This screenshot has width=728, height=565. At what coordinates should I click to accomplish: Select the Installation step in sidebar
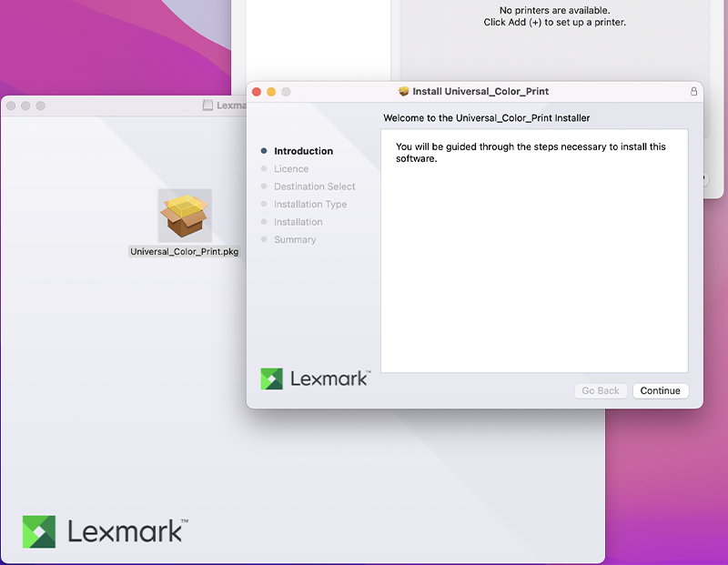[x=298, y=222]
